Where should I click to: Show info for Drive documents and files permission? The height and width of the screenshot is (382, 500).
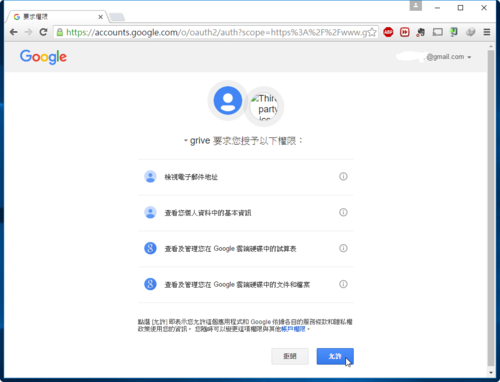pos(343,284)
